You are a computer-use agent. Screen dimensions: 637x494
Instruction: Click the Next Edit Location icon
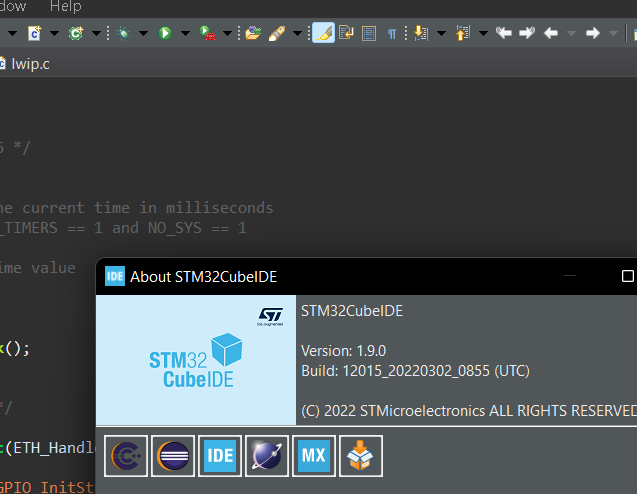pos(527,33)
